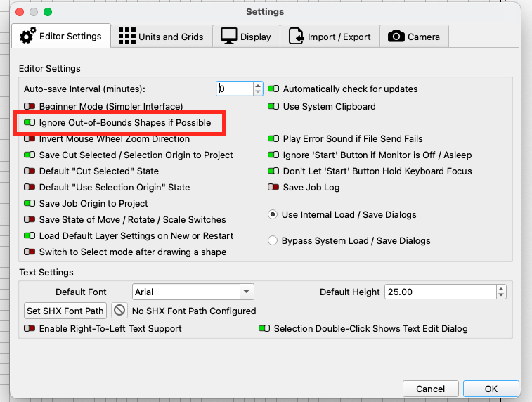This screenshot has height=402, width=532.
Task: Click the Set SHX Font Path button
Action: [x=65, y=311]
